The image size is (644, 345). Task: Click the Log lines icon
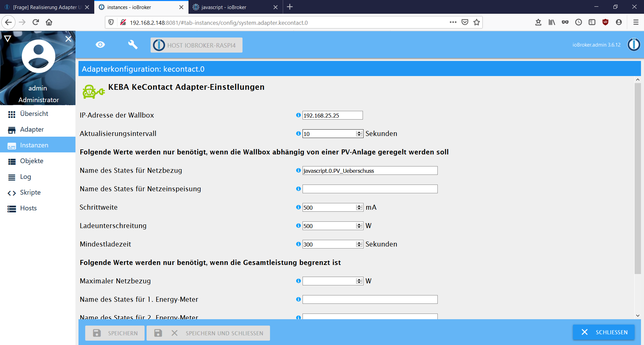click(x=12, y=178)
